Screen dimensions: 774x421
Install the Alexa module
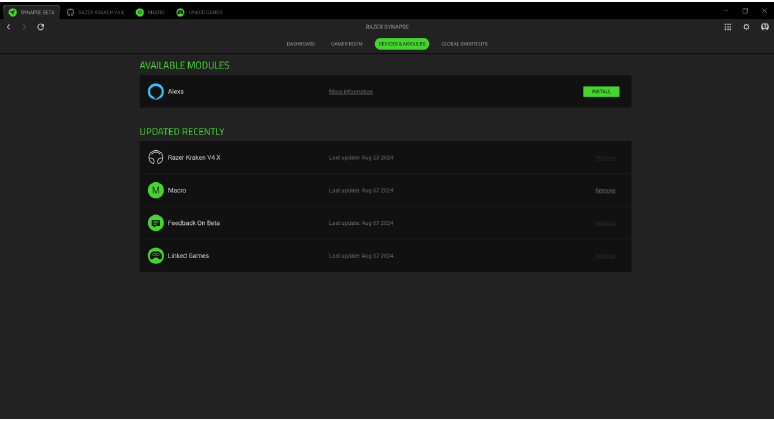[601, 92]
